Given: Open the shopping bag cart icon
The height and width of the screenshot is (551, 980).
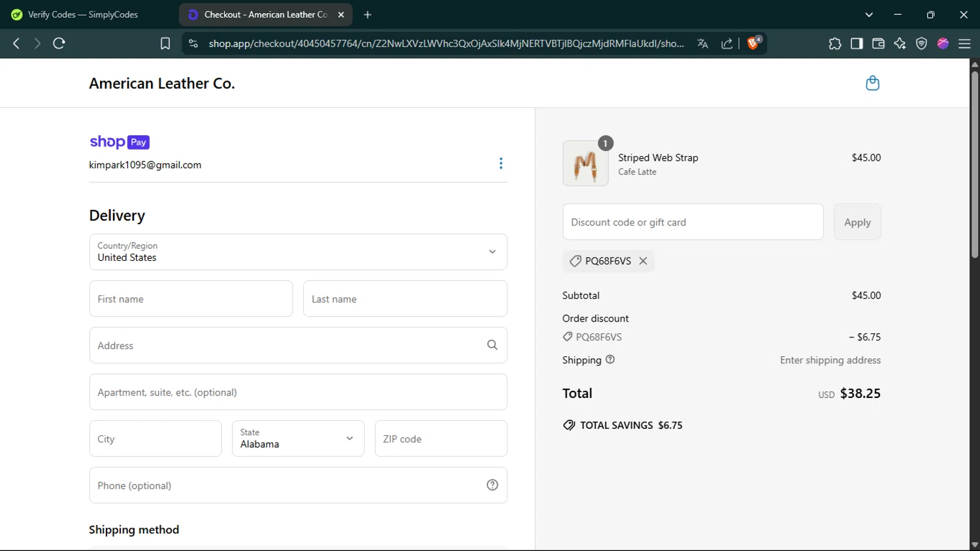Looking at the screenshot, I should (872, 83).
